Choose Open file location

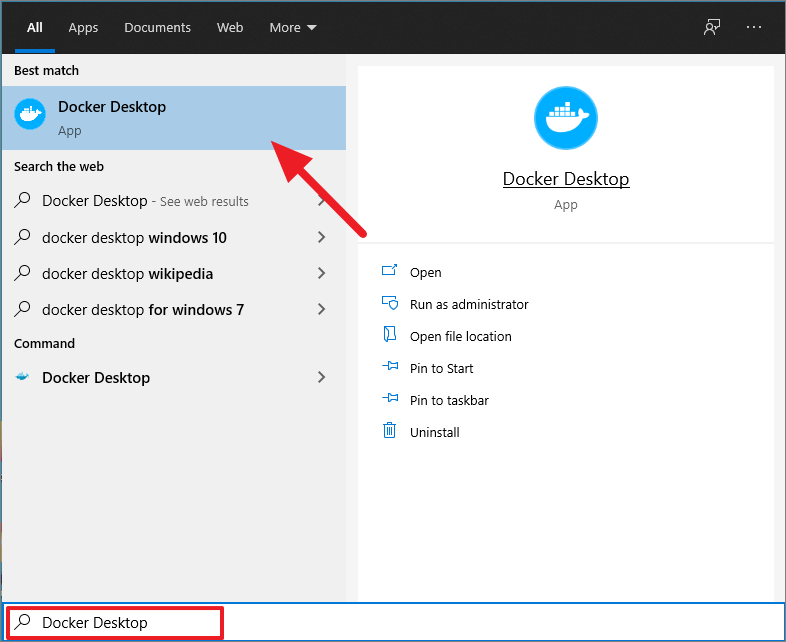[461, 337]
